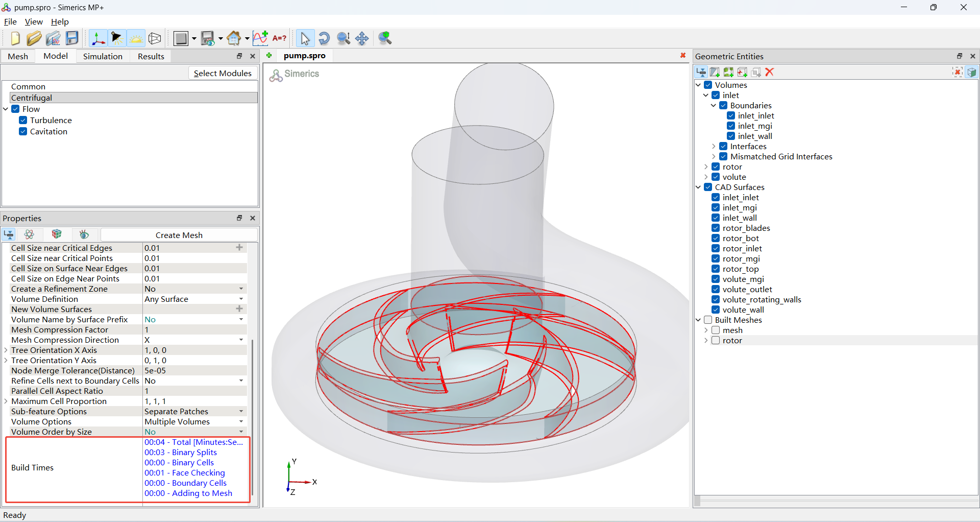Open the Volume Definition dropdown
980x522 pixels.
point(241,299)
